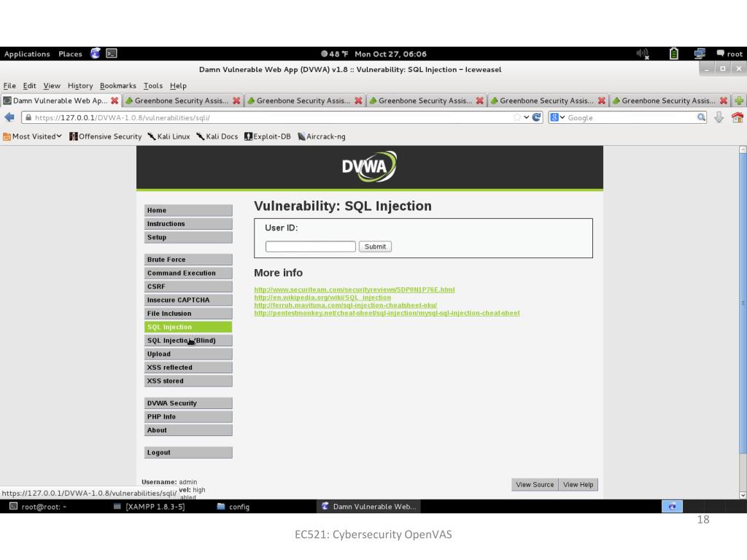Follow the securiteam.com reference link
This screenshot has width=747, height=560.
click(354, 289)
